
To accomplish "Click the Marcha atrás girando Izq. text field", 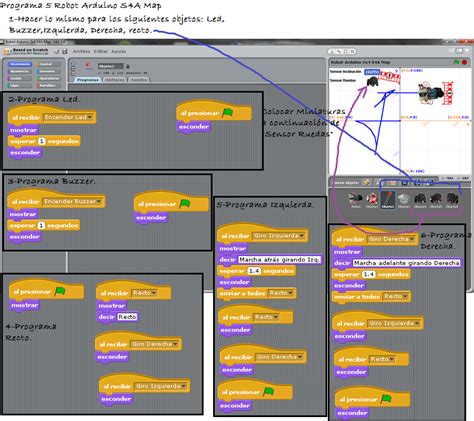I will 279,259.
